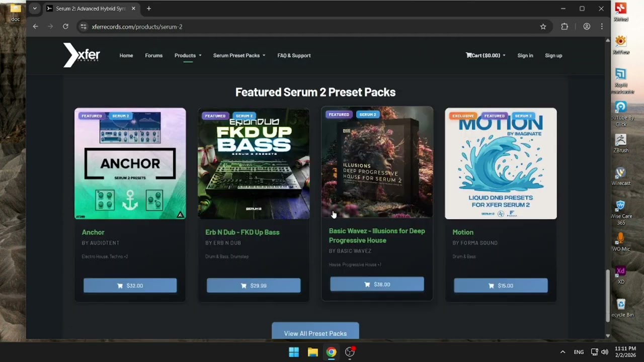
Task: Click the Xfer Records logo
Action: pyautogui.click(x=82, y=55)
